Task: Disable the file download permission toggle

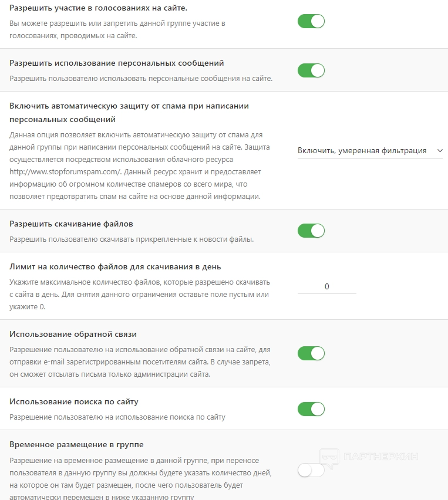Action: click(311, 231)
